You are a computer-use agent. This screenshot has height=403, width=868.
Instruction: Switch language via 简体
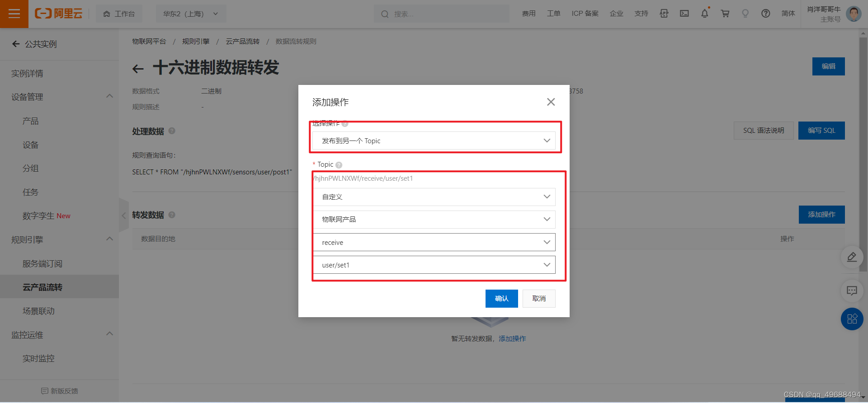(x=788, y=14)
